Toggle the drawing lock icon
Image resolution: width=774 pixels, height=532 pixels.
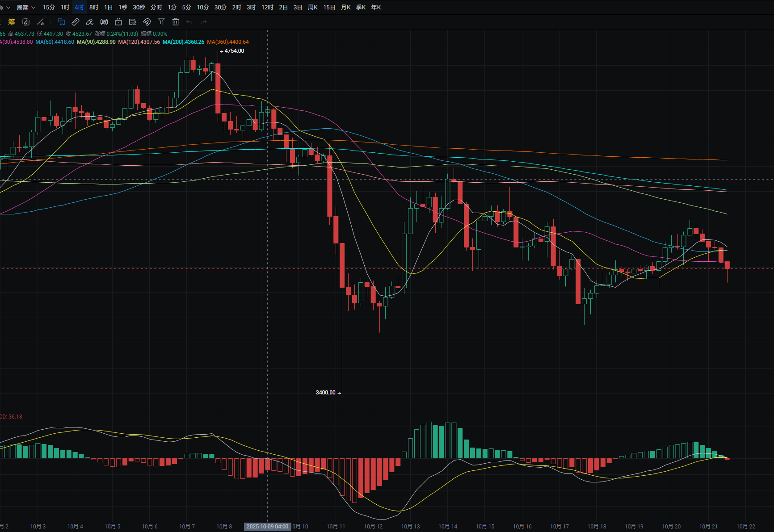tap(118, 22)
